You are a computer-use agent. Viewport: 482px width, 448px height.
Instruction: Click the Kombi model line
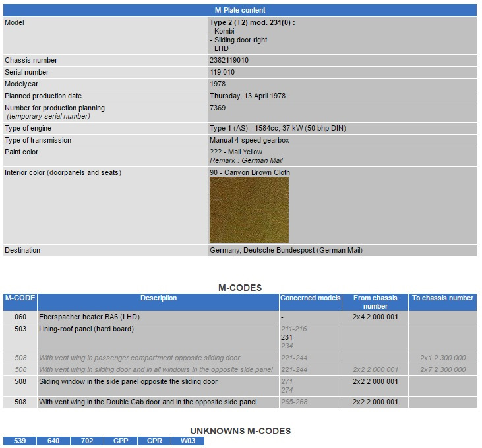click(222, 32)
